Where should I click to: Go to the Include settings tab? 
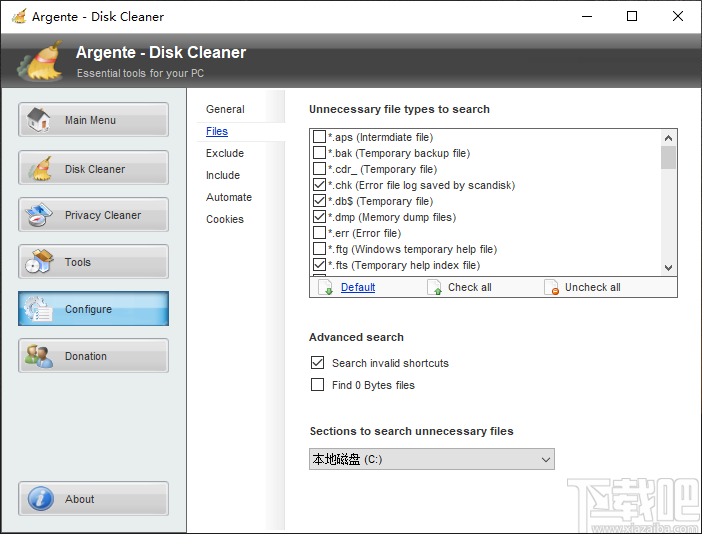[223, 175]
